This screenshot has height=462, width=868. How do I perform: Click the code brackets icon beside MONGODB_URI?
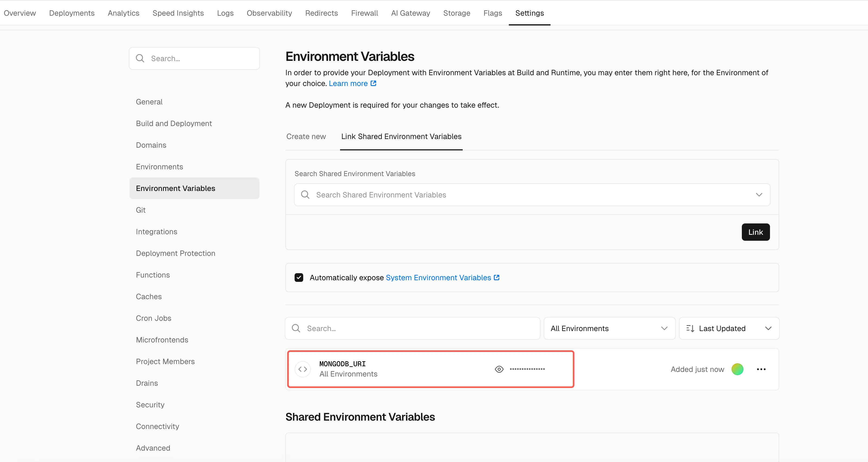tap(303, 369)
